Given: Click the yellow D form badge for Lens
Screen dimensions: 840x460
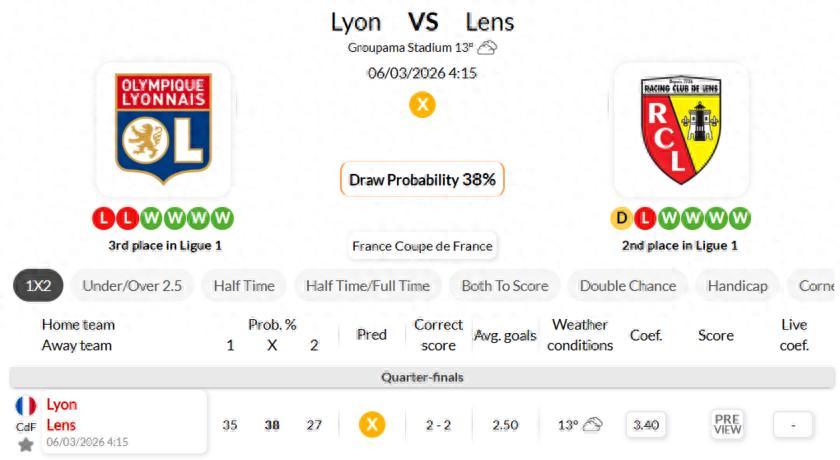Looking at the screenshot, I should pos(620,218).
